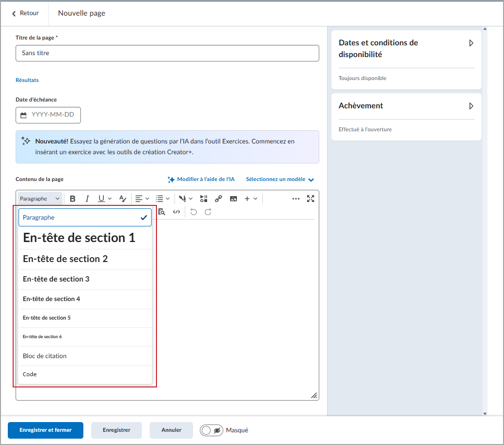
Task: Click the calendar icon in date field
Action: coord(23,115)
